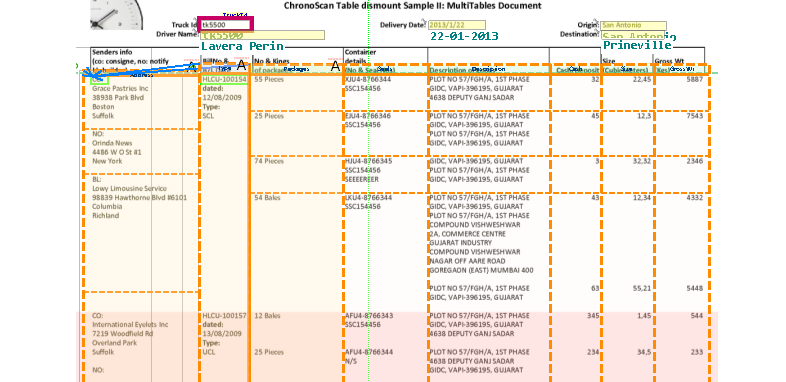The image size is (786, 382).
Task: Click description line "GUJARAT INDUSTRY"
Action: 460,243
